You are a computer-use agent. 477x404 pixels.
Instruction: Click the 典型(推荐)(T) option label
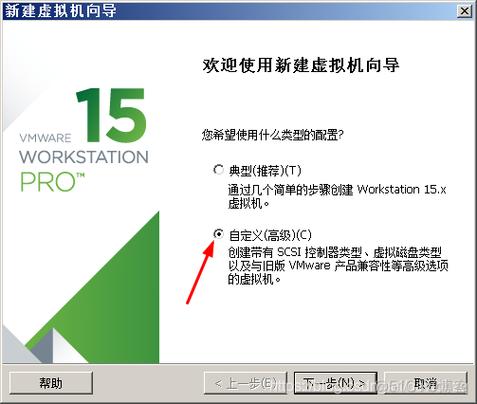coord(265,171)
